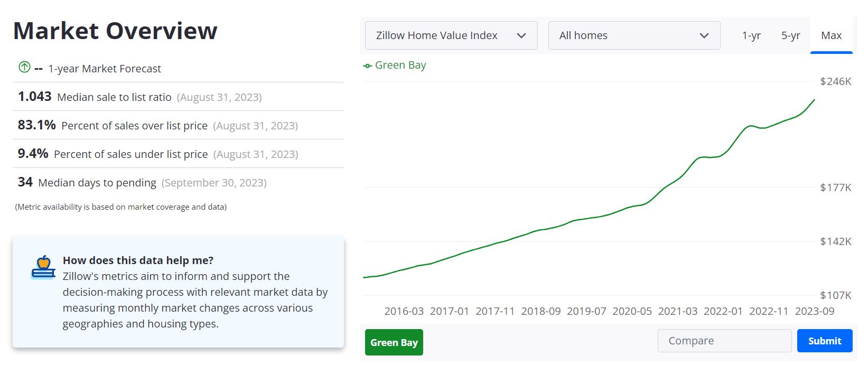This screenshot has height=365, width=868.
Task: Click the $246K axis label area
Action: click(835, 81)
